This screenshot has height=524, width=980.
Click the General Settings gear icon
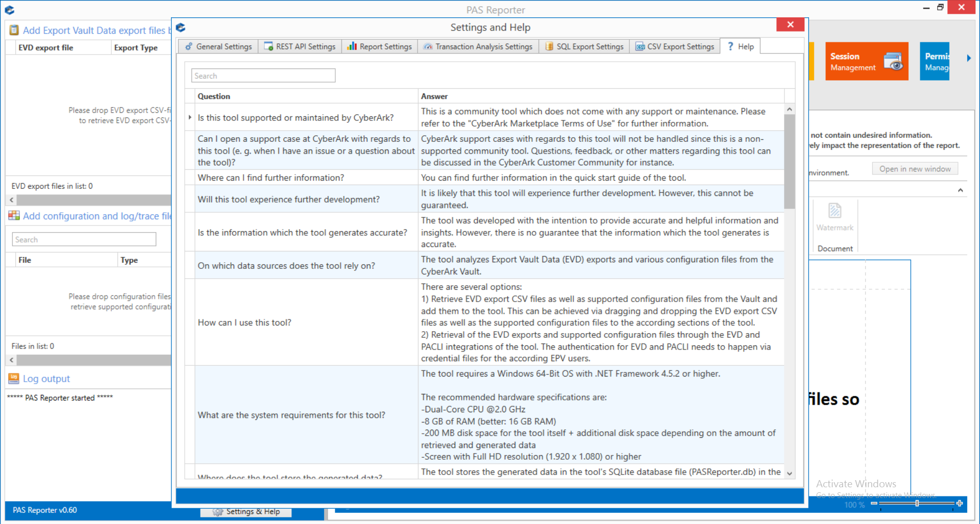(x=189, y=46)
